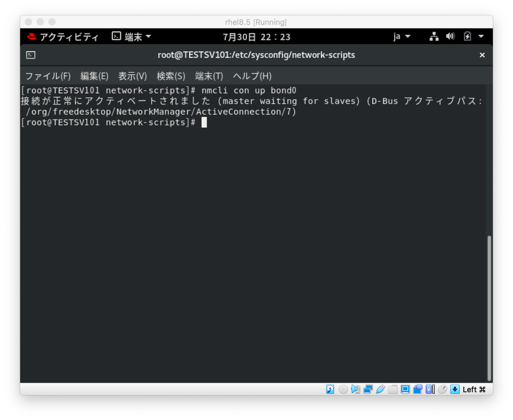Screen dimensions: 513x420
Task: Click the USB devices status icon
Action: pos(380,389)
